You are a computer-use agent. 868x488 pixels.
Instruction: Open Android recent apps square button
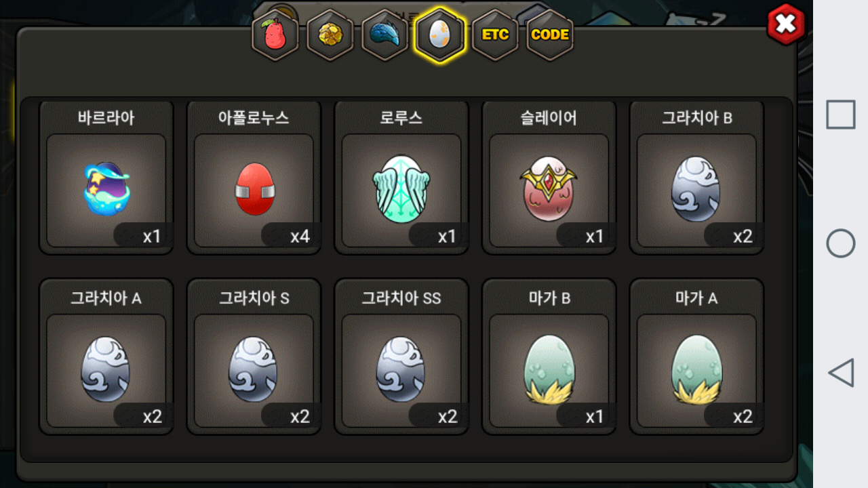(841, 115)
